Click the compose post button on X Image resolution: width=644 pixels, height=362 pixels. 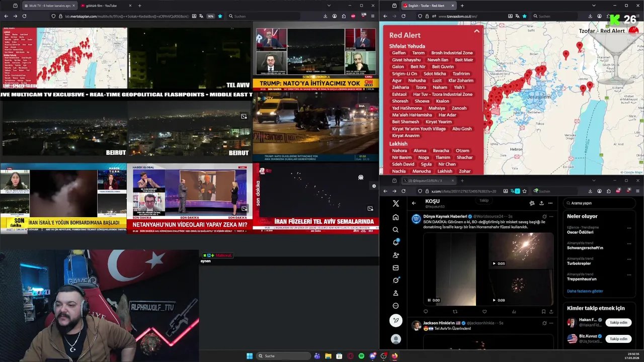[396, 320]
